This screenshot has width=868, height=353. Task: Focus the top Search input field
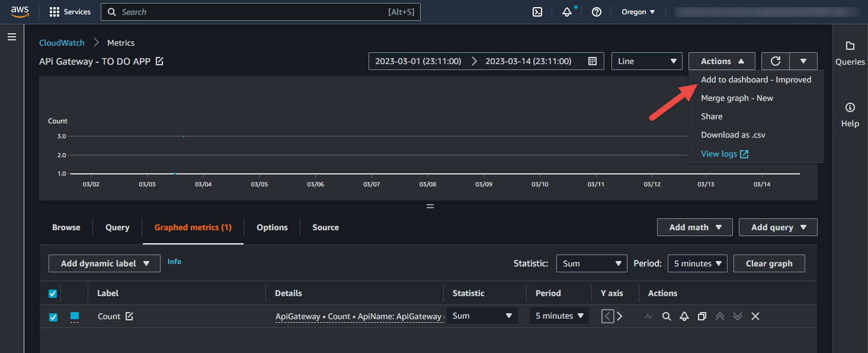pos(261,12)
